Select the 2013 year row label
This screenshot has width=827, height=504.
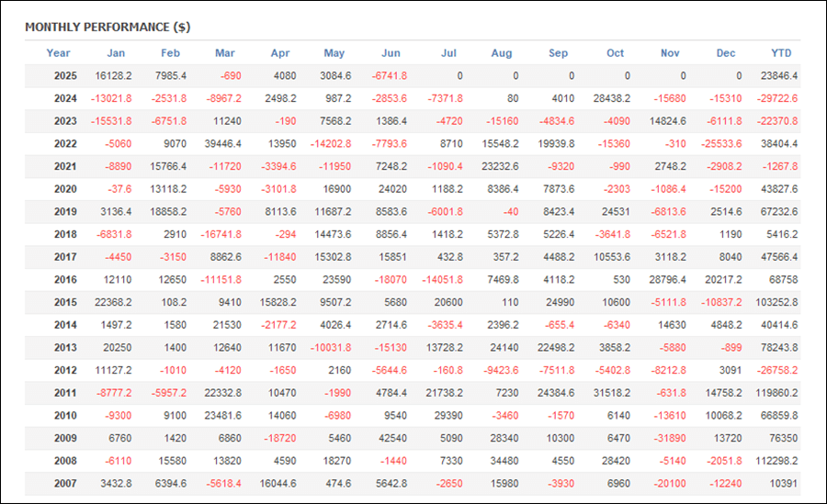pyautogui.click(x=65, y=348)
